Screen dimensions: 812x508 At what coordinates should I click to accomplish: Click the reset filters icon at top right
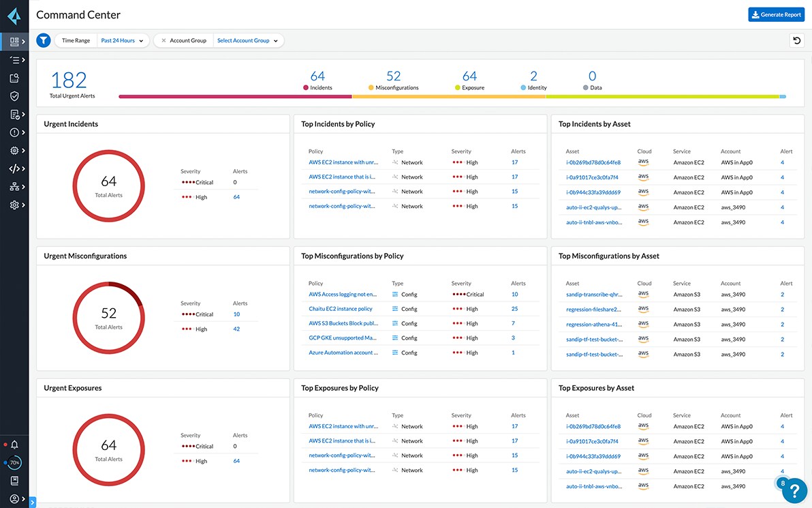(797, 40)
